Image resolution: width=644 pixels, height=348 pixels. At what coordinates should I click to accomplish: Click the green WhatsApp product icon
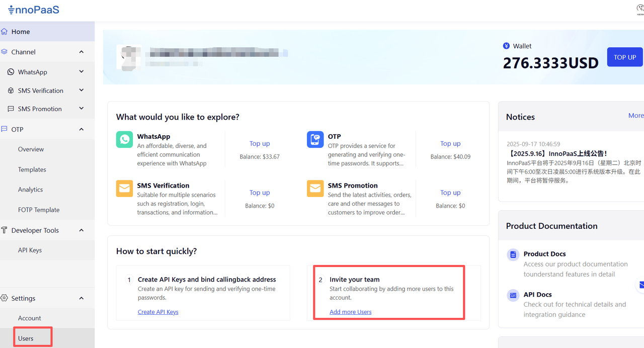tap(124, 140)
